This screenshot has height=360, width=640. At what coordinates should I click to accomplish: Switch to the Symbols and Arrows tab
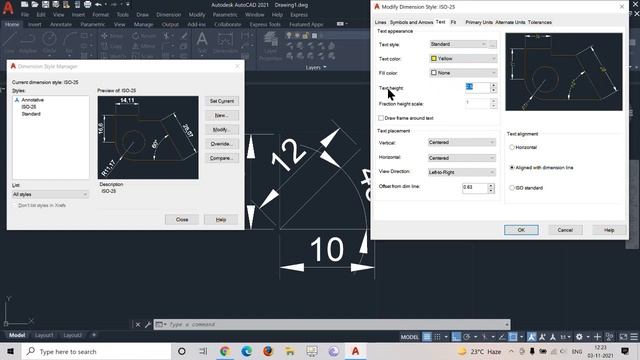411,22
